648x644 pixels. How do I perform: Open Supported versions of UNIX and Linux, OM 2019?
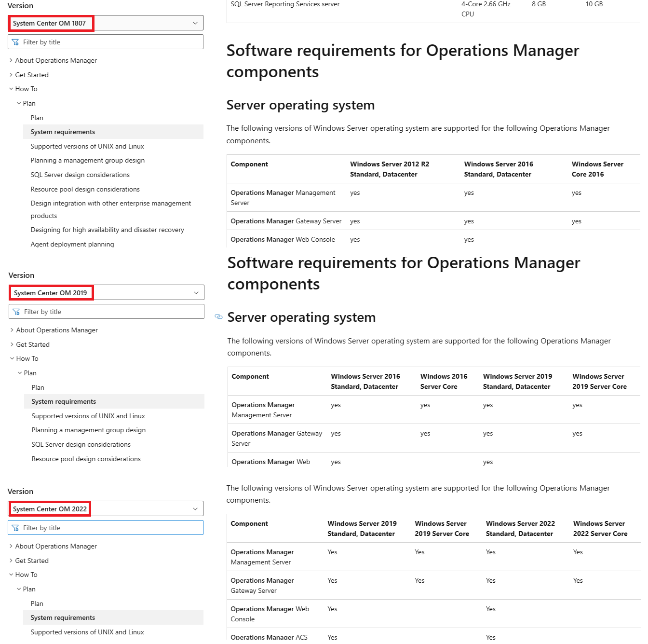[88, 416]
